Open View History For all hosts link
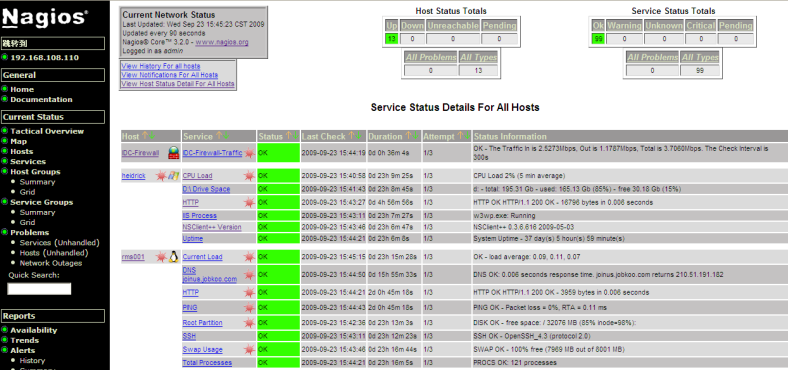This screenshot has height=370, width=789. pos(161,66)
